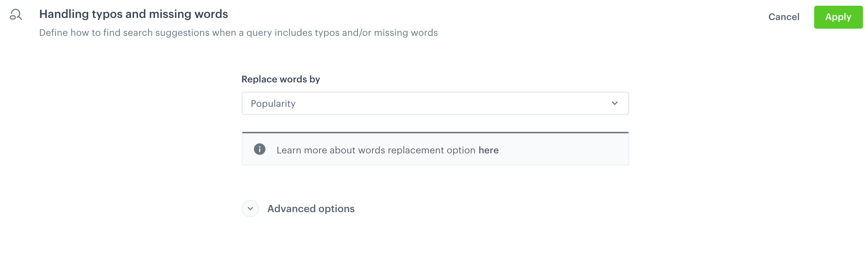Click the Advanced options label

311,208
